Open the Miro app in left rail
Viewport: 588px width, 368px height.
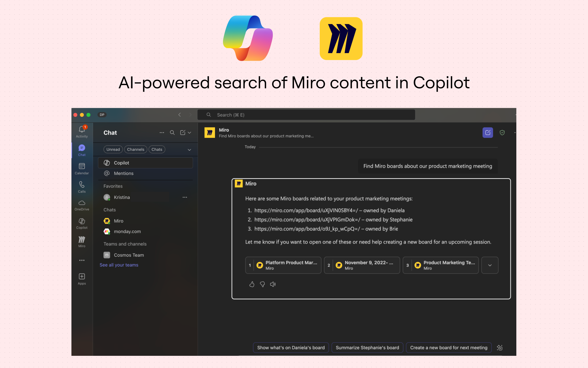(82, 242)
